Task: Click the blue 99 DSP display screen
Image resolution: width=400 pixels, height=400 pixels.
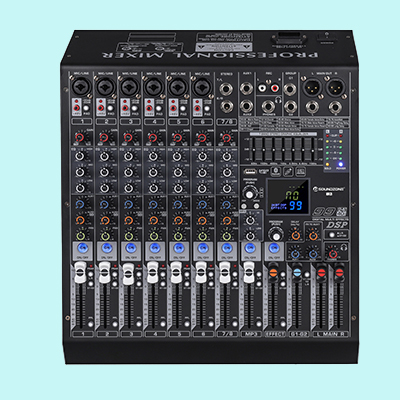Action: pos(289,197)
